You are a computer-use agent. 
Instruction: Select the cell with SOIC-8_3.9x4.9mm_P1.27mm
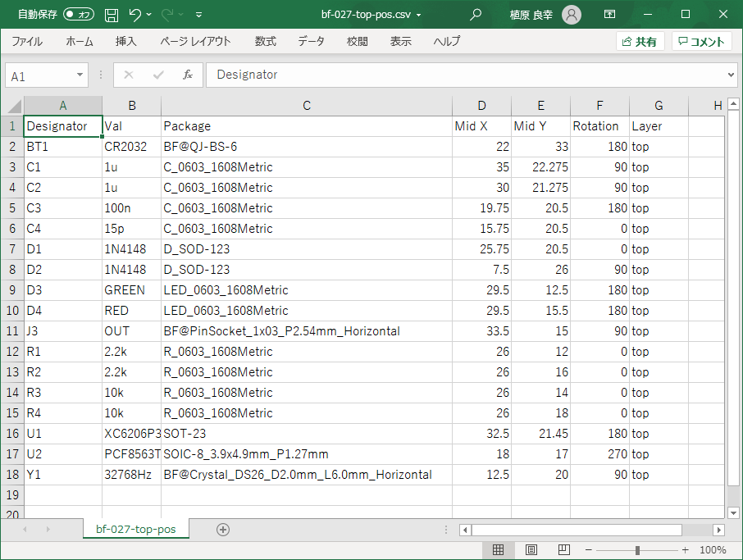tap(307, 454)
